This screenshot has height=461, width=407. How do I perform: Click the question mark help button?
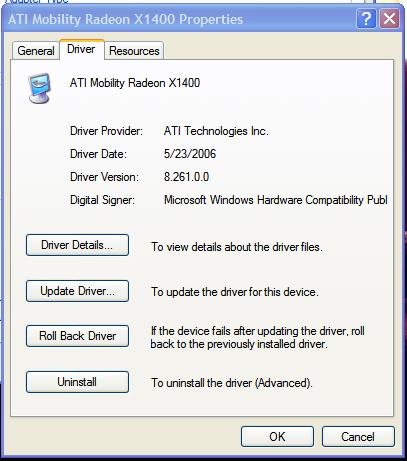366,19
